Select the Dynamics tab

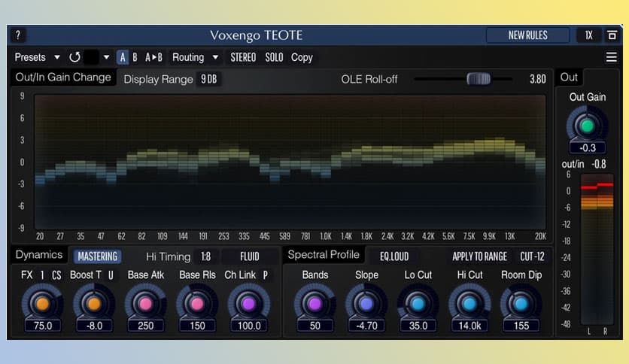[39, 254]
